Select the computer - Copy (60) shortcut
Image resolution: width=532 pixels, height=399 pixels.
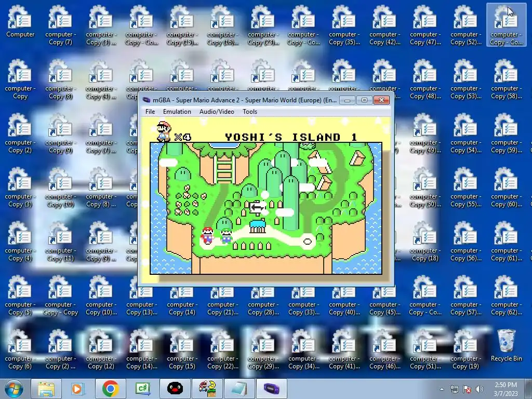(506, 187)
